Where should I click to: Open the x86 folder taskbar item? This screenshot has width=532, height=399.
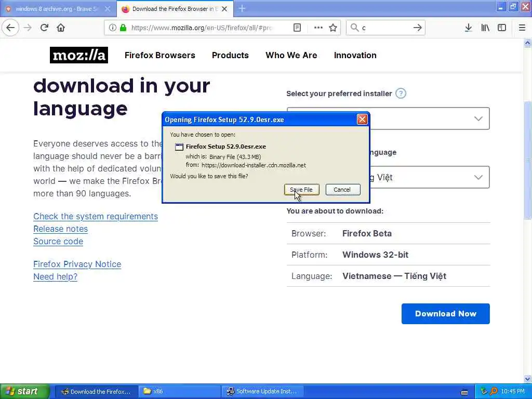(x=179, y=392)
